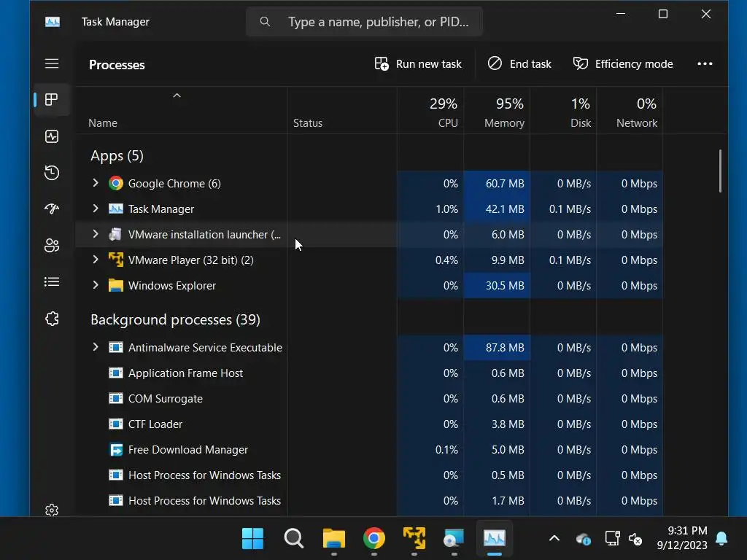Click the sort arrow above Name column

(177, 96)
